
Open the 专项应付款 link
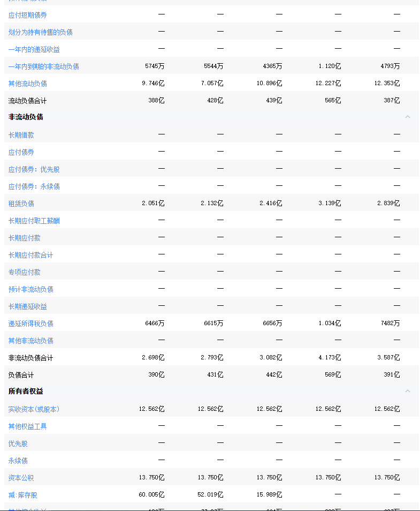24,272
